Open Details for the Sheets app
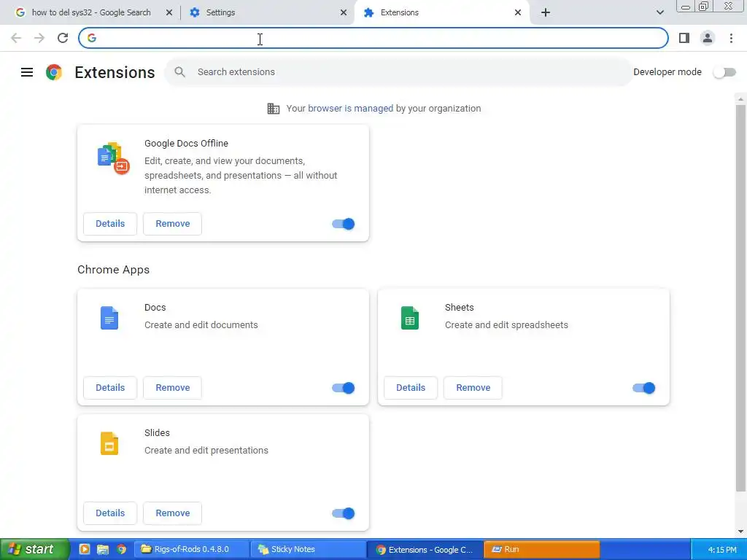The image size is (747, 560). pos(411,388)
